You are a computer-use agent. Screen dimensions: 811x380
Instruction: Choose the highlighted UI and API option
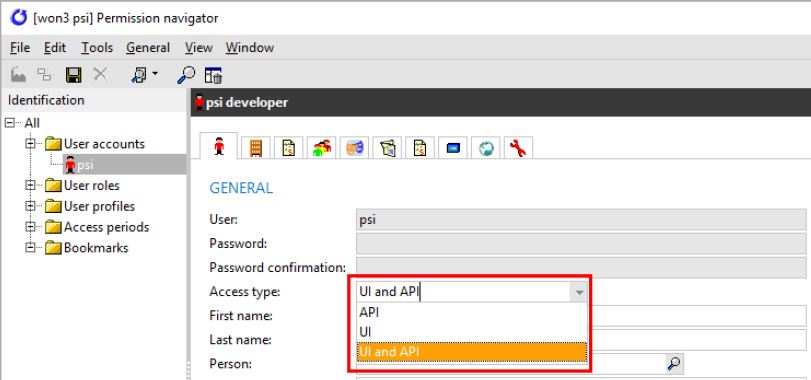472,352
